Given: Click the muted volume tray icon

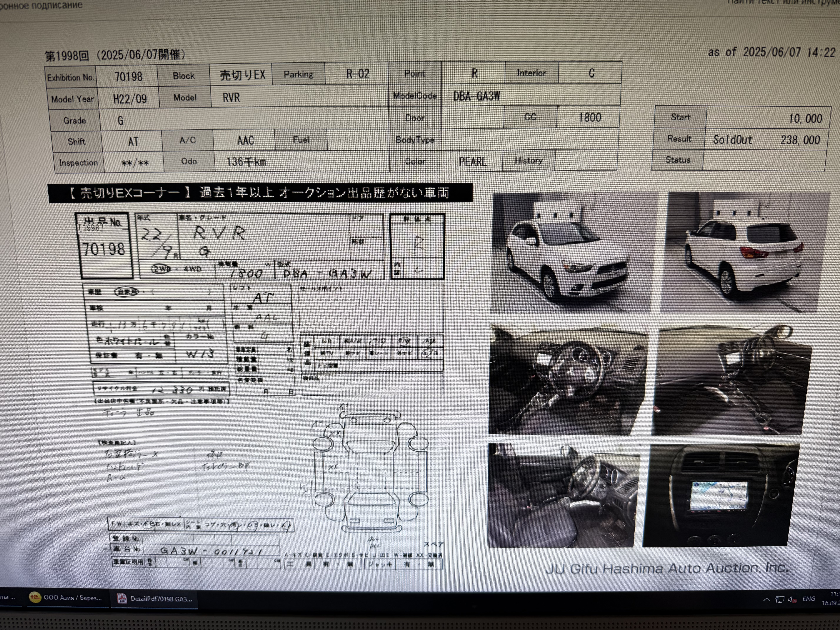Looking at the screenshot, I should (792, 599).
